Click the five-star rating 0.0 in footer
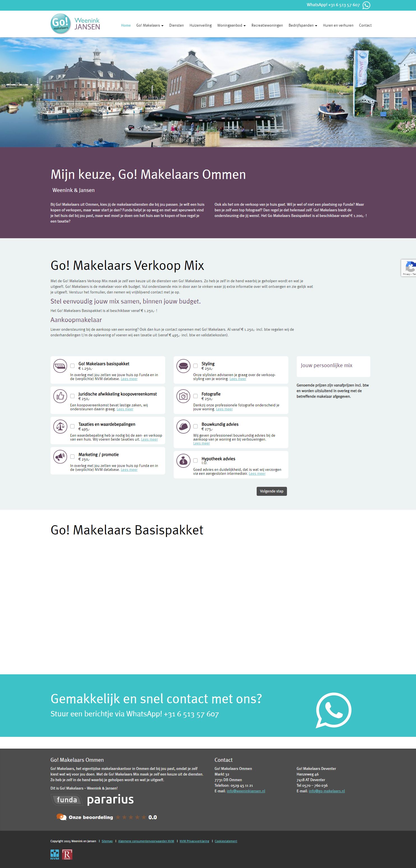This screenshot has height=868, width=416. point(136,818)
